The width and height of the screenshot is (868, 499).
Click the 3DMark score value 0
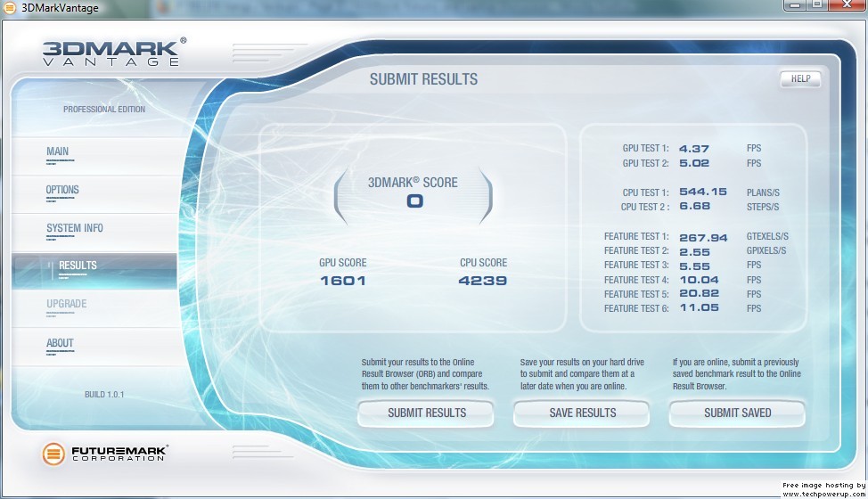pyautogui.click(x=414, y=200)
